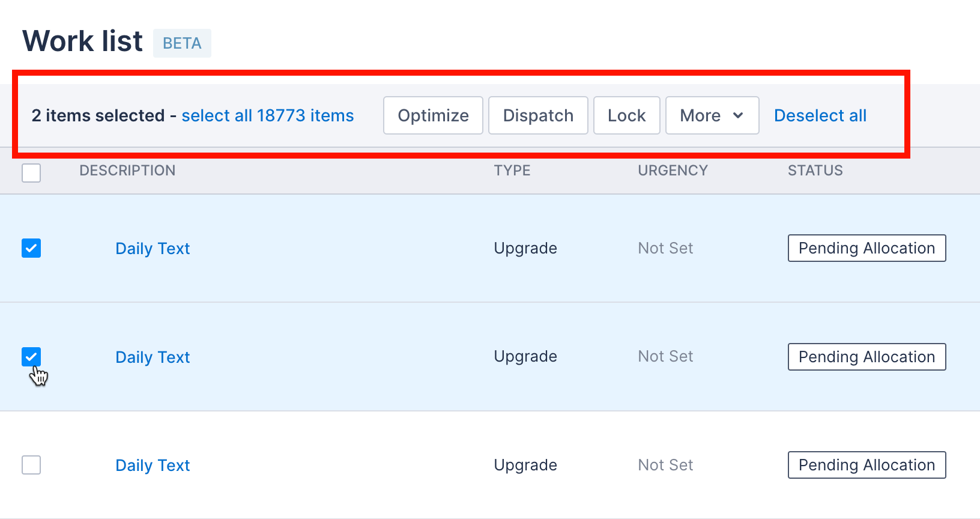Click the Work list page title
The width and height of the screenshot is (980, 519).
(x=83, y=41)
